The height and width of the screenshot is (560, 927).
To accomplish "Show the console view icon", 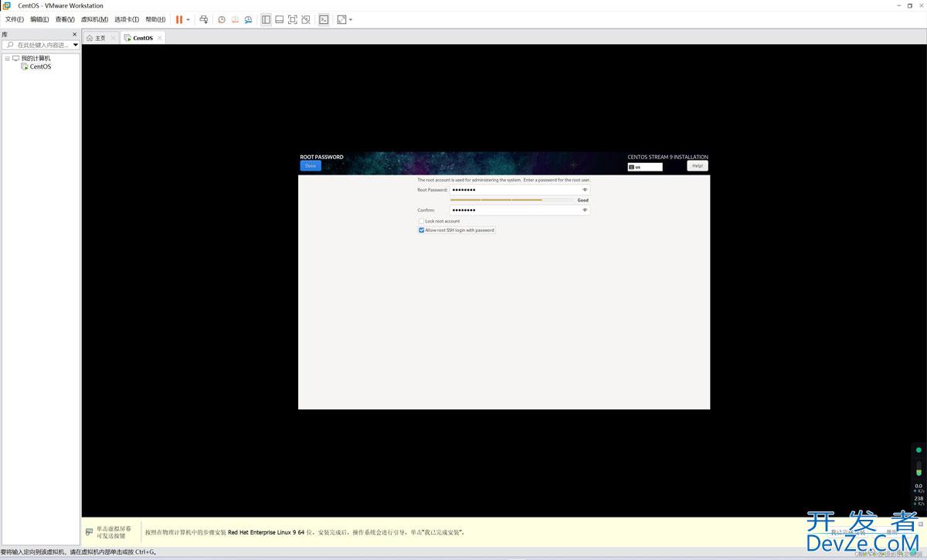I will click(x=324, y=19).
